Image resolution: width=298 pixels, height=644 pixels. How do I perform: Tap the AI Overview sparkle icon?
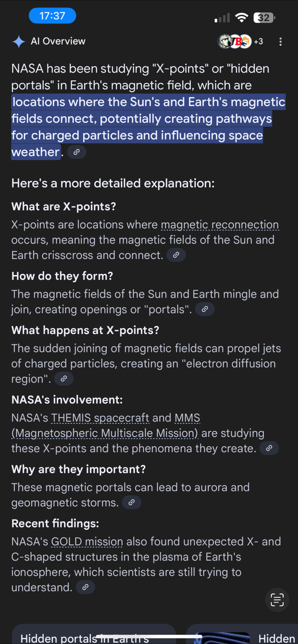point(19,42)
